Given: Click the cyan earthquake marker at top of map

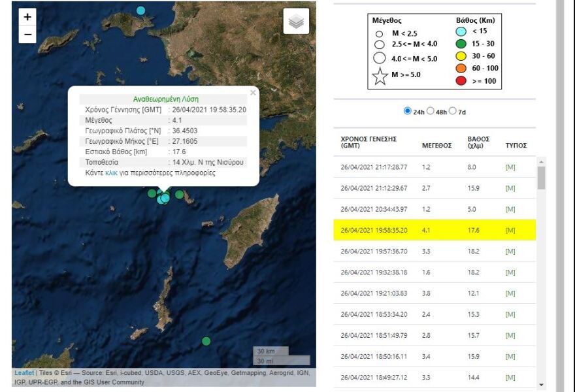Looking at the screenshot, I should 140,9.
